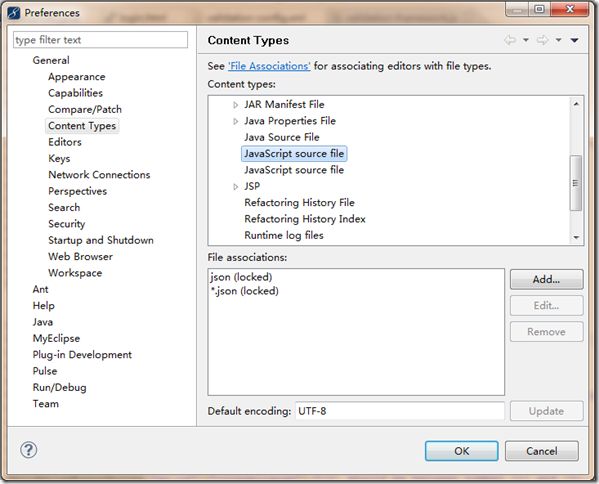This screenshot has width=599, height=484.
Task: Select Refactoring History Index content type
Action: tap(305, 219)
